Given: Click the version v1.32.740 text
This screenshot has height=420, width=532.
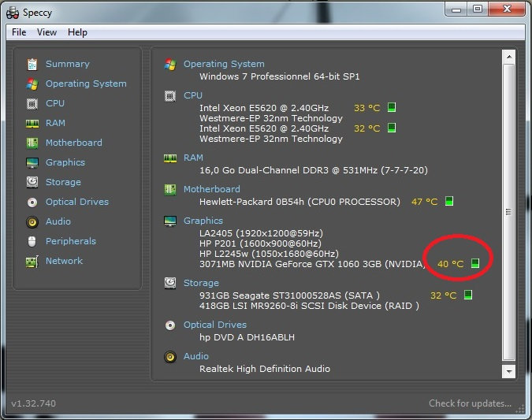Looking at the screenshot, I should click(34, 403).
